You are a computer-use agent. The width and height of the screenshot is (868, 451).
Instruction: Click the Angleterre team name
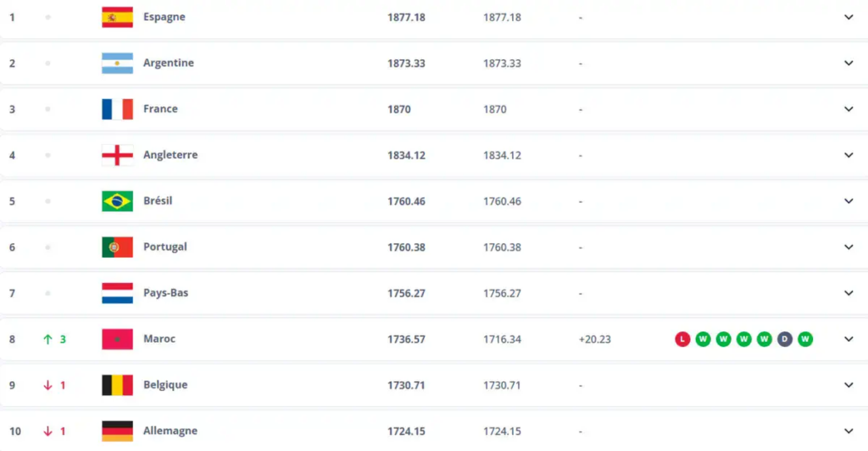170,155
